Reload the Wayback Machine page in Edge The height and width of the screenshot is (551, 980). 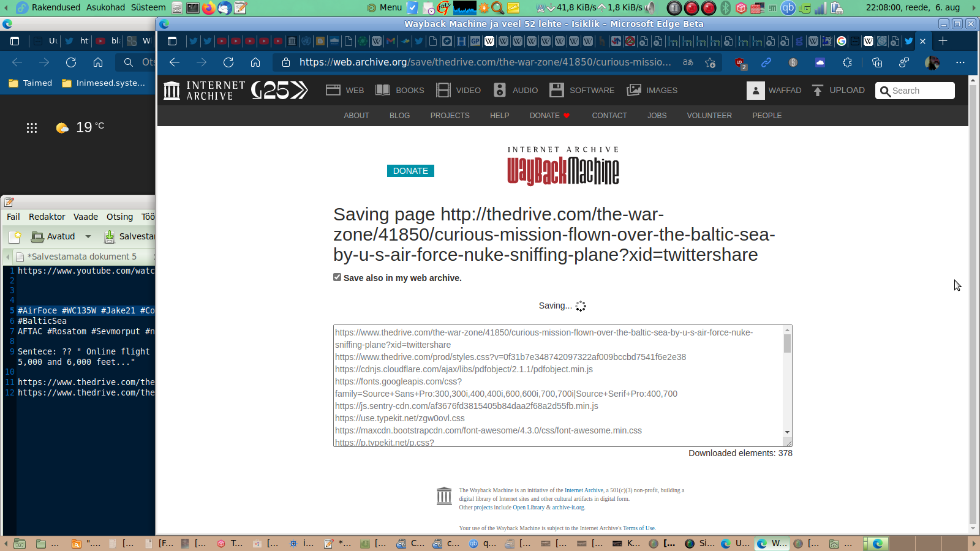click(x=228, y=62)
